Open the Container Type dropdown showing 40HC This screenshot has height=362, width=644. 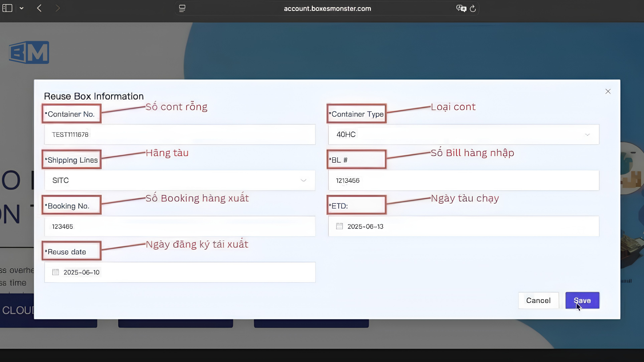(463, 135)
